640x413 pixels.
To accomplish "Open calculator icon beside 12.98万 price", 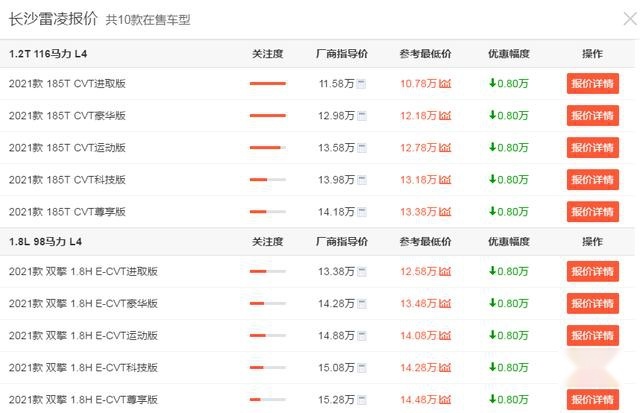I will coord(362,116).
